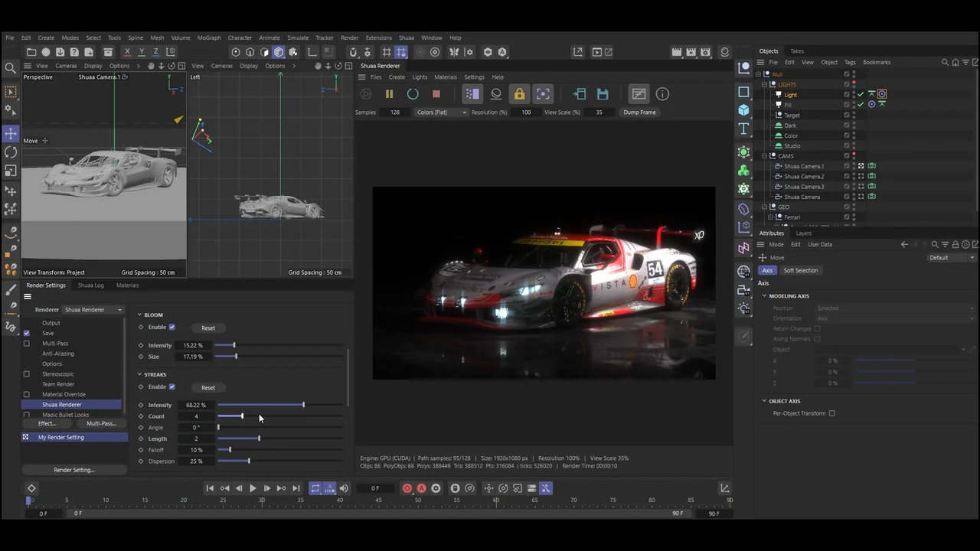Click the Dump Frame button
This screenshot has width=980, height=551.
click(639, 112)
